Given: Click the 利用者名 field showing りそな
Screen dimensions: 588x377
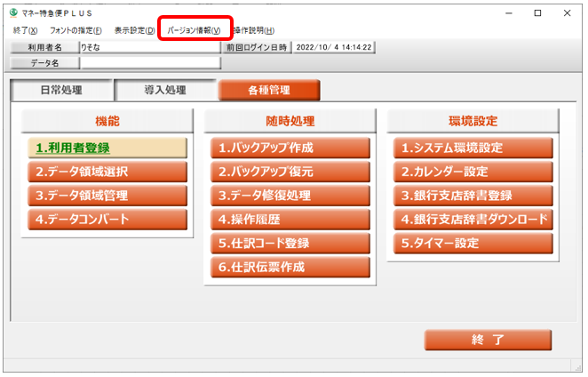Looking at the screenshot, I should pyautogui.click(x=150, y=47).
